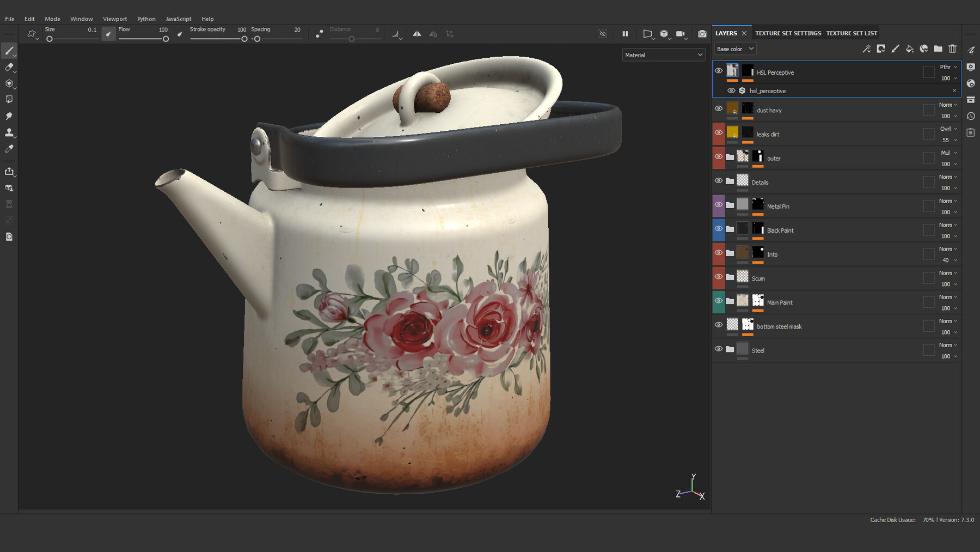The image size is (980, 552).
Task: Add a new fill layer
Action: (909, 48)
